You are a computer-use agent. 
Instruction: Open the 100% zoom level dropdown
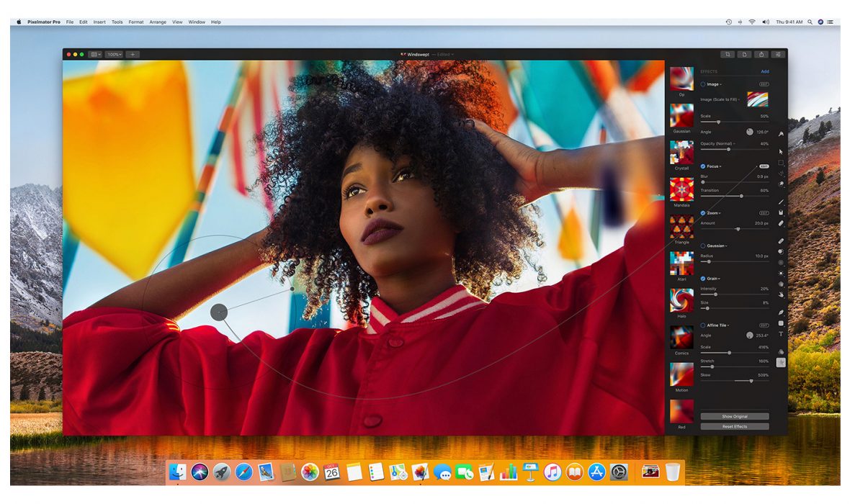pyautogui.click(x=114, y=54)
